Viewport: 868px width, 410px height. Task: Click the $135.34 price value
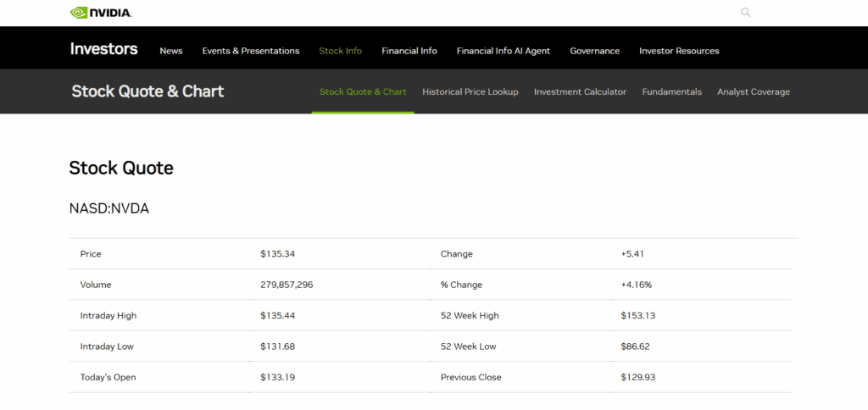tap(278, 254)
